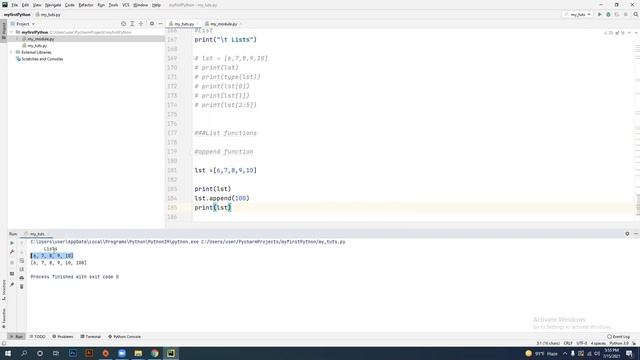Open the File menu

(x=14, y=5)
